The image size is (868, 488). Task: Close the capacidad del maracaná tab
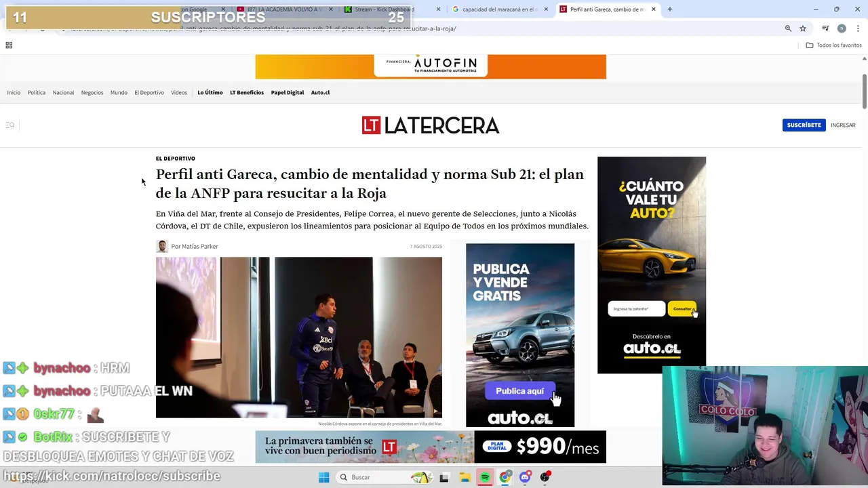pyautogui.click(x=547, y=9)
